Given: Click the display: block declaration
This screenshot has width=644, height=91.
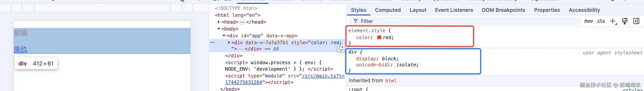Looking at the screenshot, I should (377, 59).
